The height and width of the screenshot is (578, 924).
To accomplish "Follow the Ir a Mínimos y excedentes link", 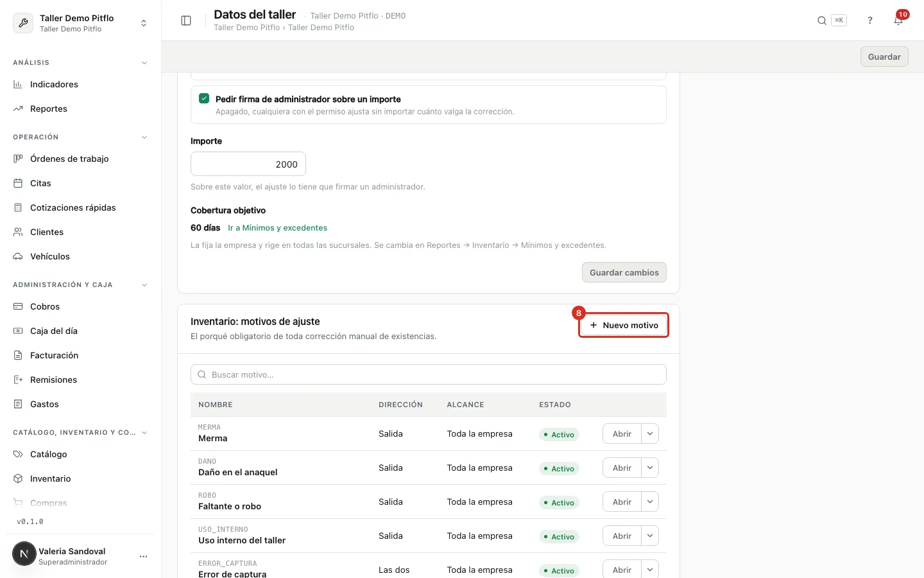I will (x=278, y=228).
